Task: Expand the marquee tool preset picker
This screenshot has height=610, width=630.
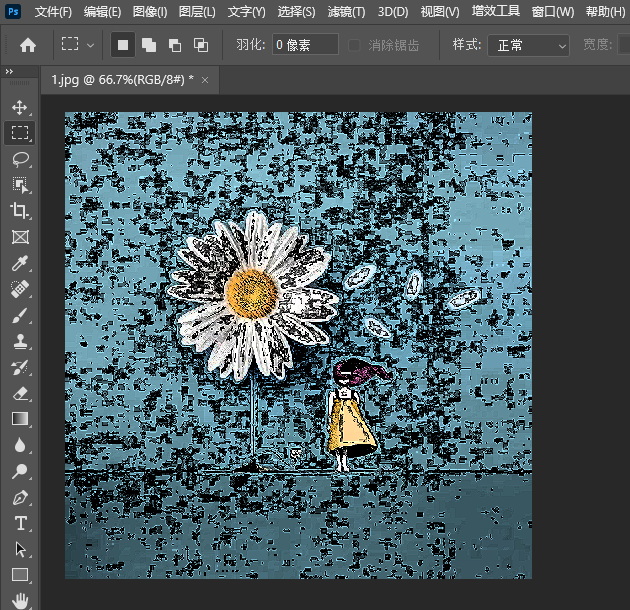Action: tap(91, 45)
